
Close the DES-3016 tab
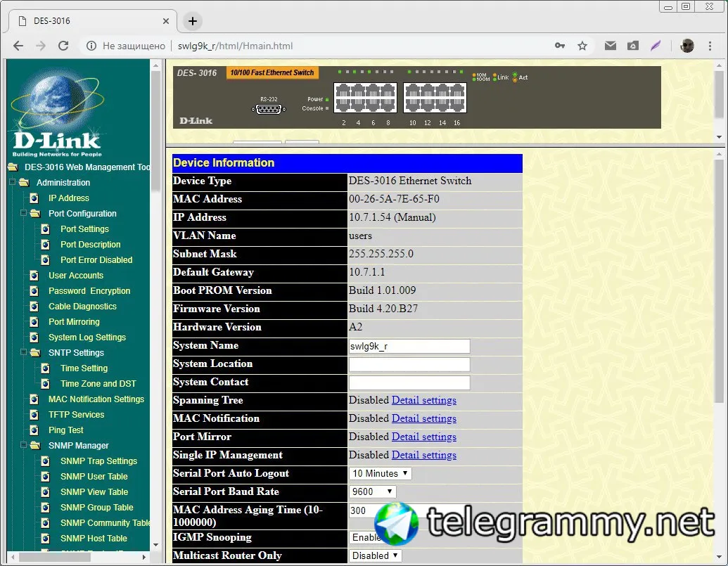166,21
